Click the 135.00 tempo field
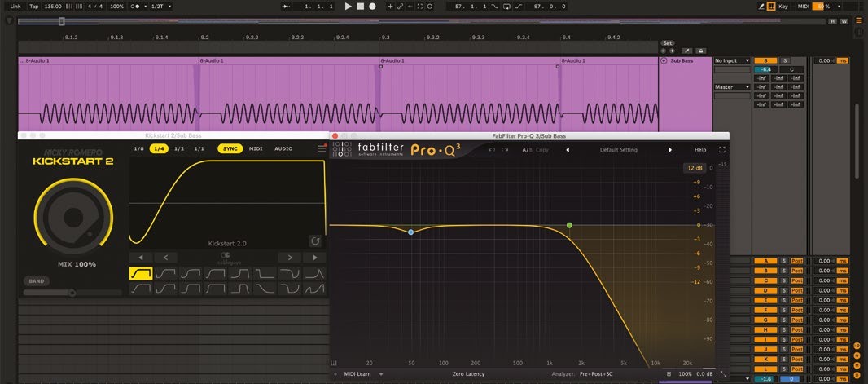This screenshot has width=868, height=384. (53, 6)
